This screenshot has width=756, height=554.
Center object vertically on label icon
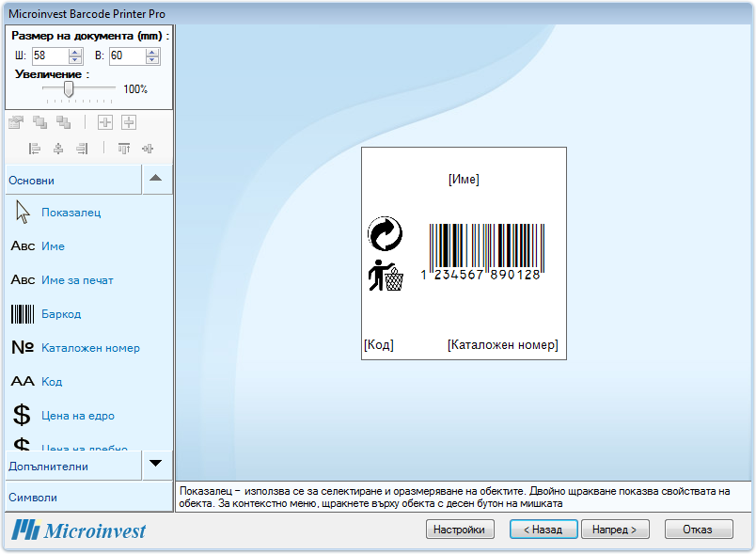(129, 122)
